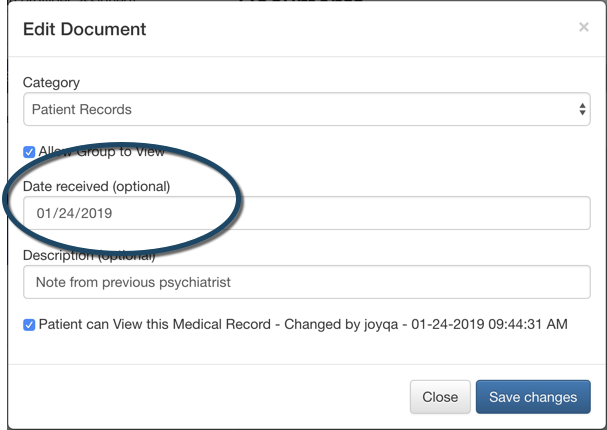This screenshot has height=430, width=607.
Task: Click the 'Edit Document' dialog title
Action: 85,29
